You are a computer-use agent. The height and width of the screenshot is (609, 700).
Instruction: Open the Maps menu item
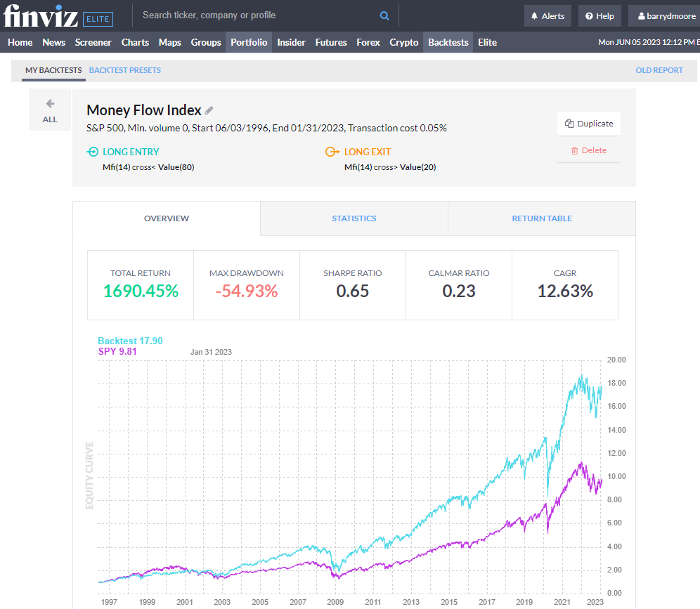(x=170, y=42)
